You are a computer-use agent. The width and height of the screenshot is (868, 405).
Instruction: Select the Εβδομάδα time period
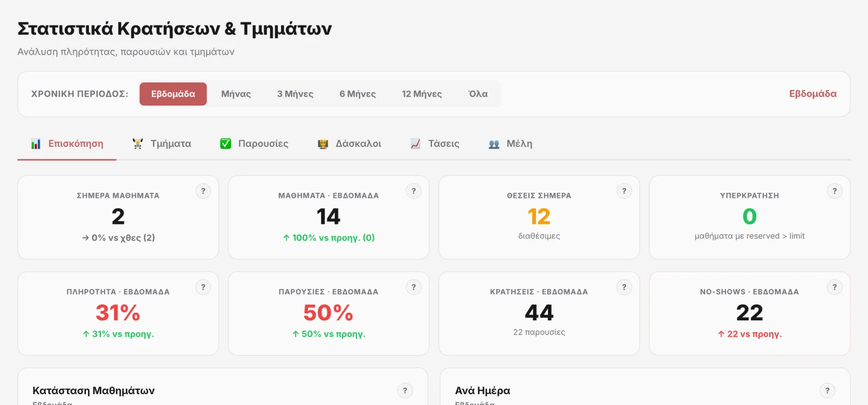click(x=173, y=94)
